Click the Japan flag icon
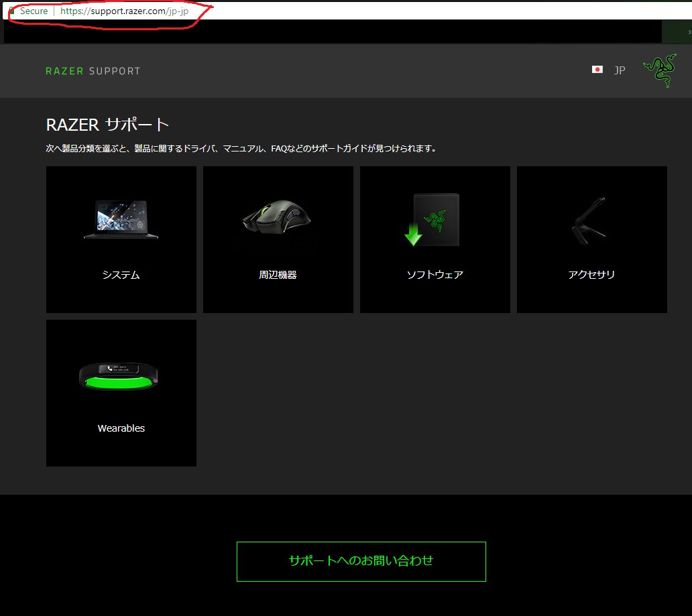Screen dimensions: 692x616 click(x=597, y=70)
